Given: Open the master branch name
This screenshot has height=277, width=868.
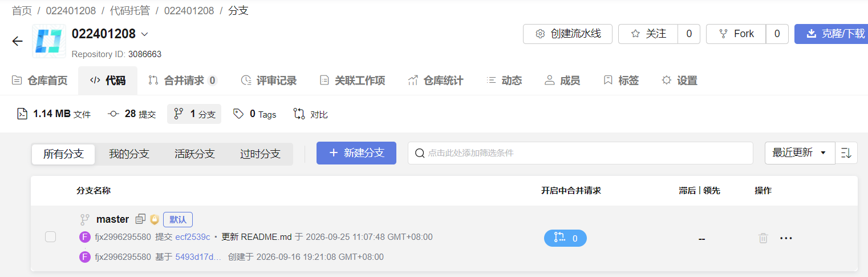Looking at the screenshot, I should click(113, 219).
